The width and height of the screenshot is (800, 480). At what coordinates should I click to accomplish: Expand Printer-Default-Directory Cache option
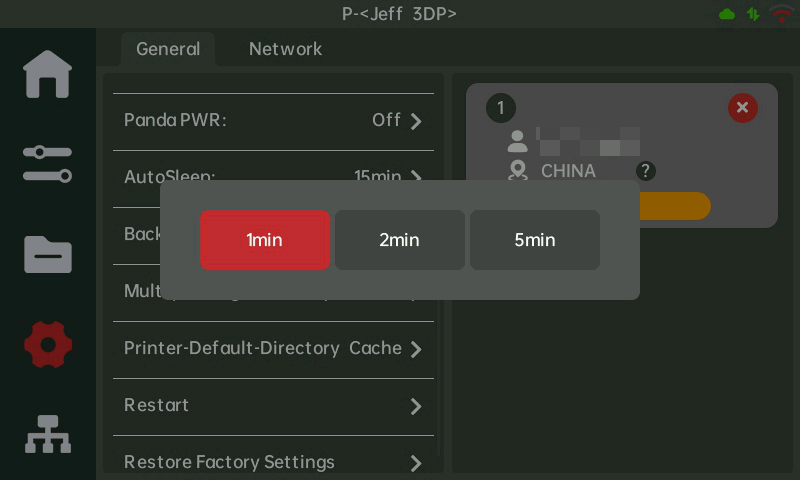coord(416,349)
